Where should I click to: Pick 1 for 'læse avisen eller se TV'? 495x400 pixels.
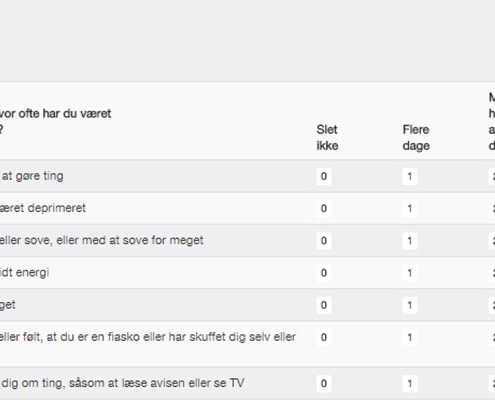click(x=410, y=384)
